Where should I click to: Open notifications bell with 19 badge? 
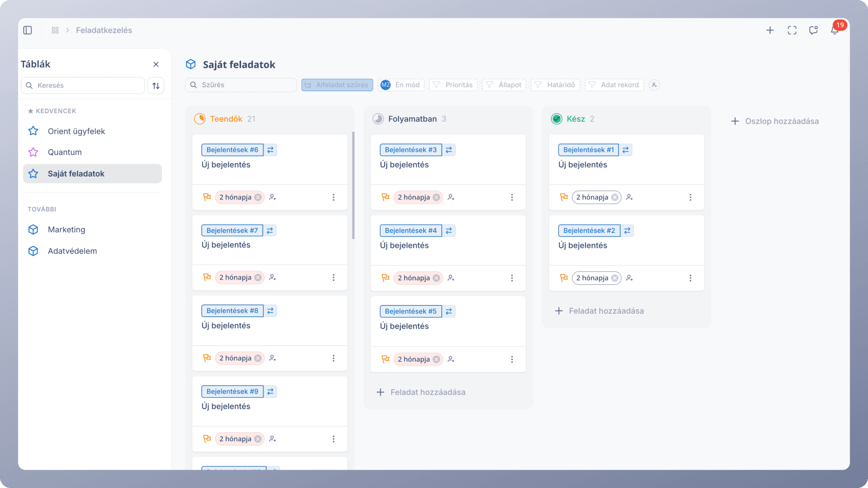[x=835, y=29]
